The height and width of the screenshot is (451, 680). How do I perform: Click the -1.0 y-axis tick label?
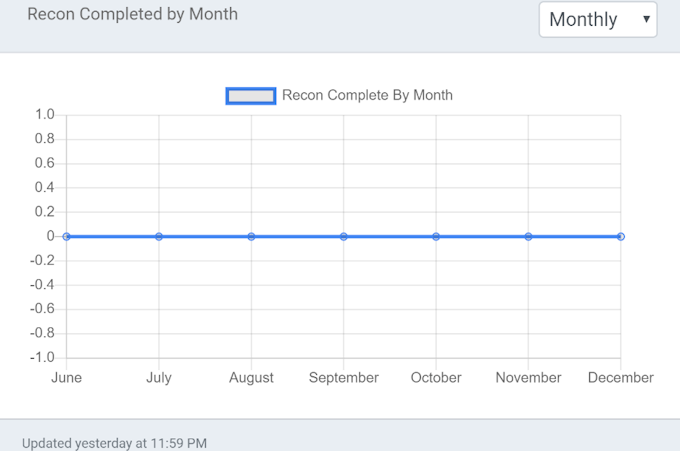coord(41,358)
